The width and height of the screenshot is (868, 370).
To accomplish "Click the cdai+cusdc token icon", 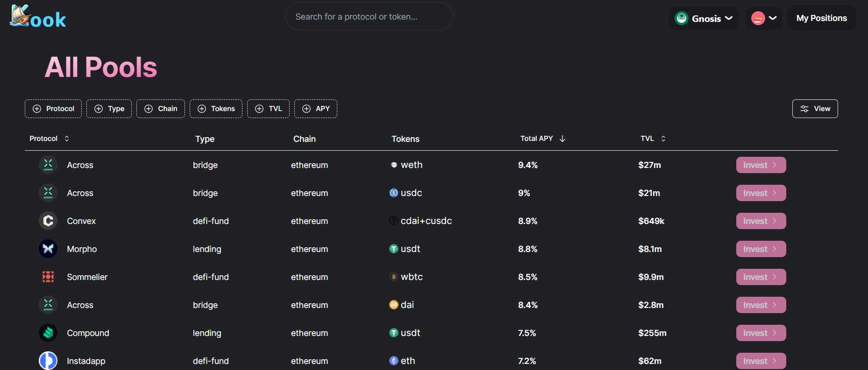I will [x=394, y=221].
